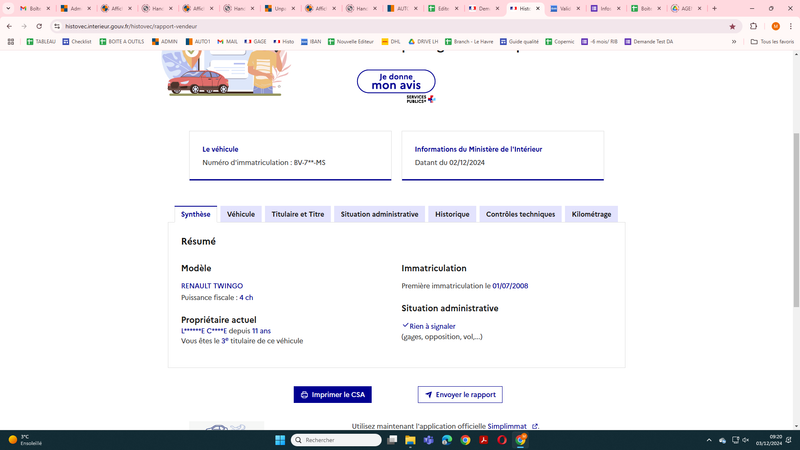Open the tab search dropdown arrow
This screenshot has height=450, width=800.
[x=8, y=9]
